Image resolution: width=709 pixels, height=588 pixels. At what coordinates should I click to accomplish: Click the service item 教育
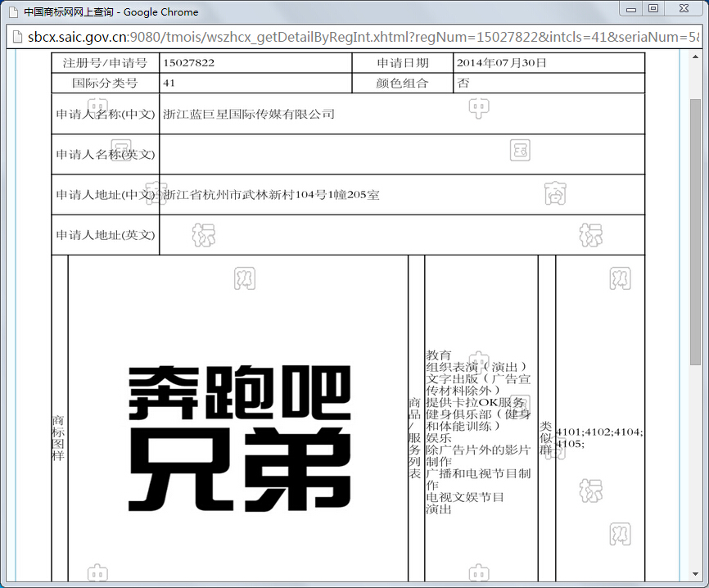tap(439, 355)
